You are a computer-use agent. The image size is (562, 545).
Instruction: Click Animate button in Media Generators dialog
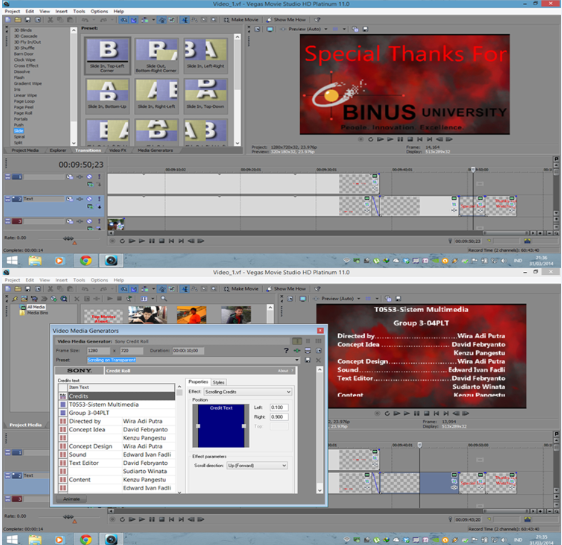tap(71, 499)
